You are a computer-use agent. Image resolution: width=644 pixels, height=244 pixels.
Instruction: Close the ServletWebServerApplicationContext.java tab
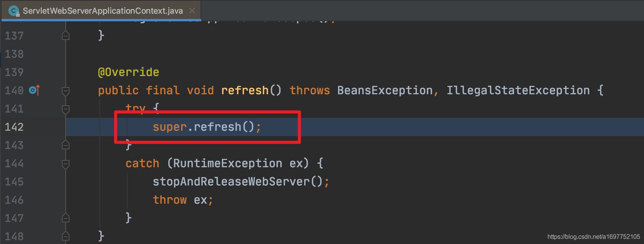[x=192, y=11]
